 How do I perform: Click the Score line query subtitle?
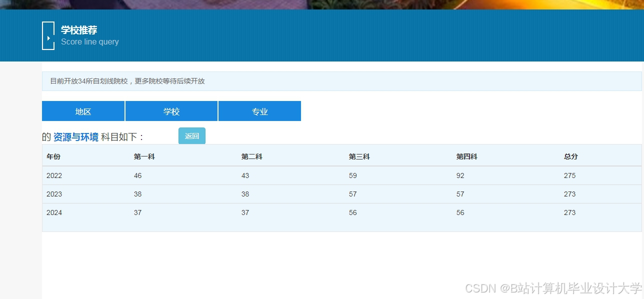[90, 42]
